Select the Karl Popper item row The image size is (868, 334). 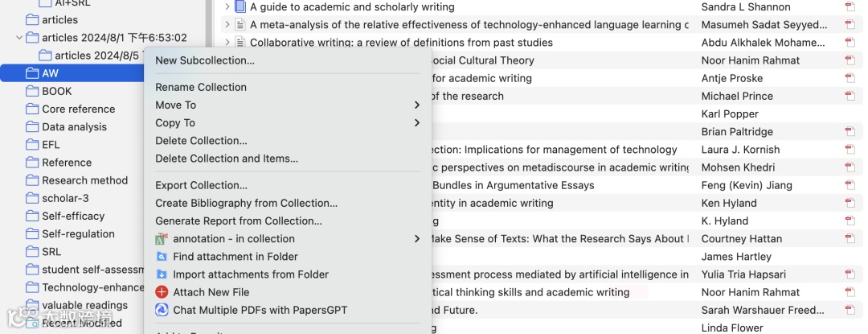point(730,114)
